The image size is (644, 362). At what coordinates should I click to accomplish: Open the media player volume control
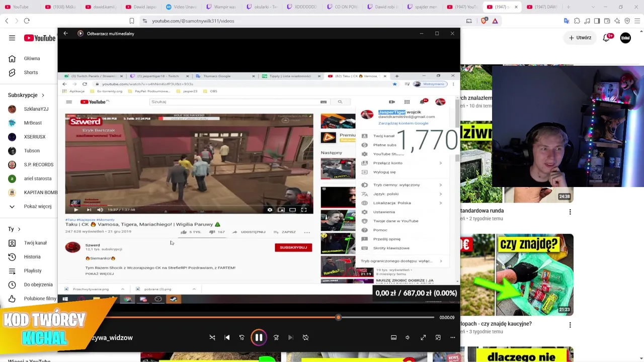pos(408,338)
